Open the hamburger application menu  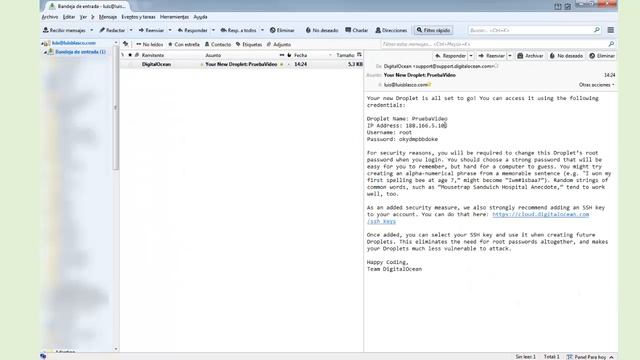click(x=611, y=30)
